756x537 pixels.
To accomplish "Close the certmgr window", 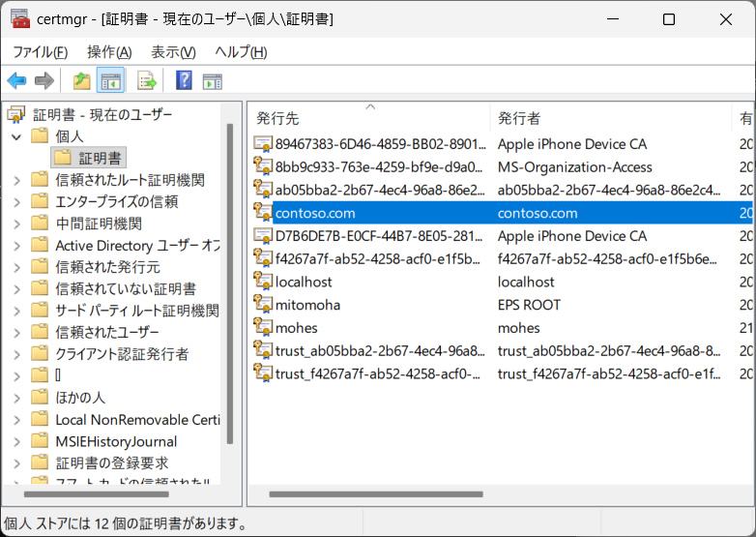I will [726, 18].
